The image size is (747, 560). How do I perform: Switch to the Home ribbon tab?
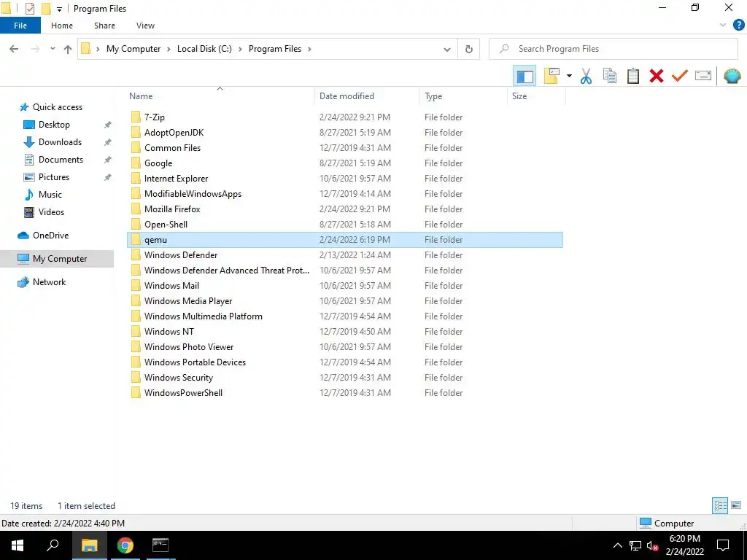(x=62, y=26)
